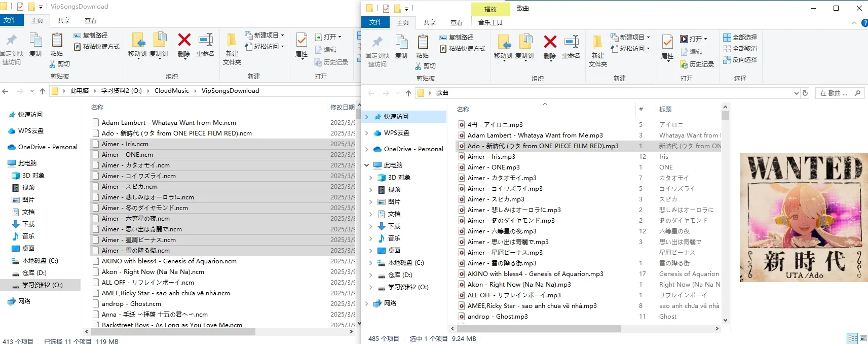Open 仓库 (D:) in VipSongsDownload navigation pane
This screenshot has height=344, width=868.
(x=34, y=273)
